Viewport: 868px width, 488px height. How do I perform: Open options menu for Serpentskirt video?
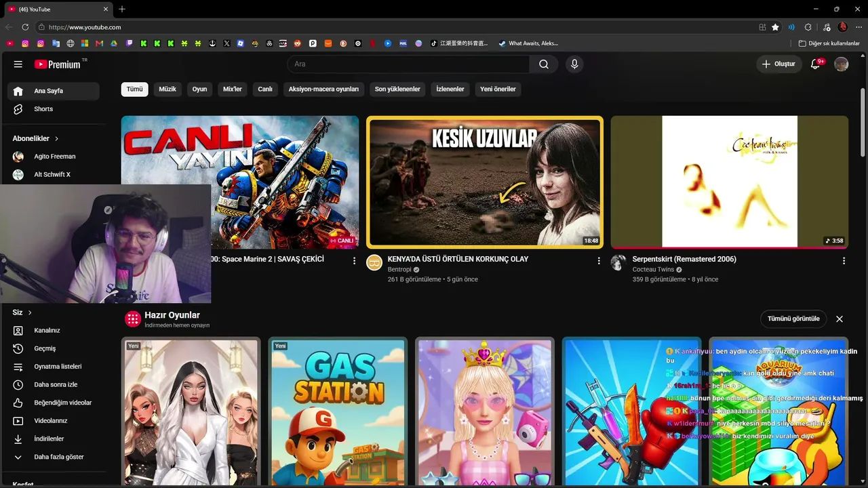tap(844, 260)
